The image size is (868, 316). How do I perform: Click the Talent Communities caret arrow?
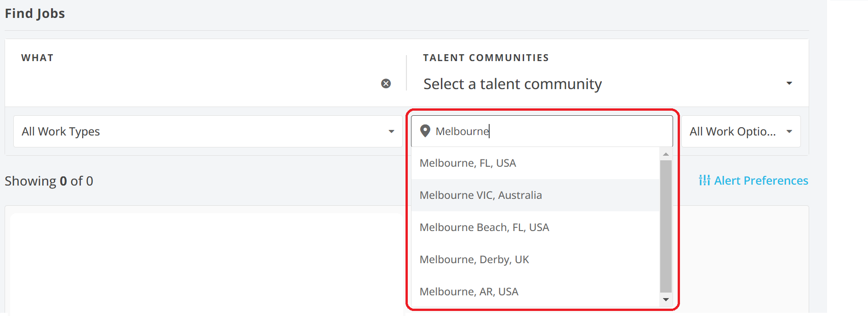point(789,84)
